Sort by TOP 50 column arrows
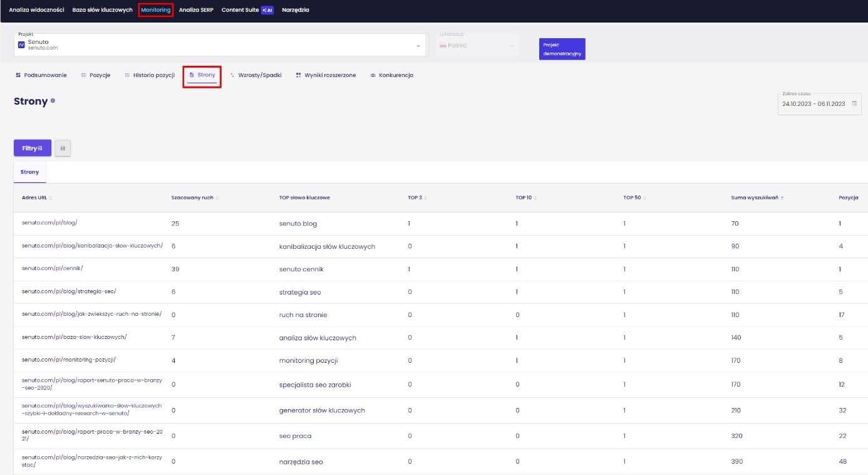 pos(644,198)
